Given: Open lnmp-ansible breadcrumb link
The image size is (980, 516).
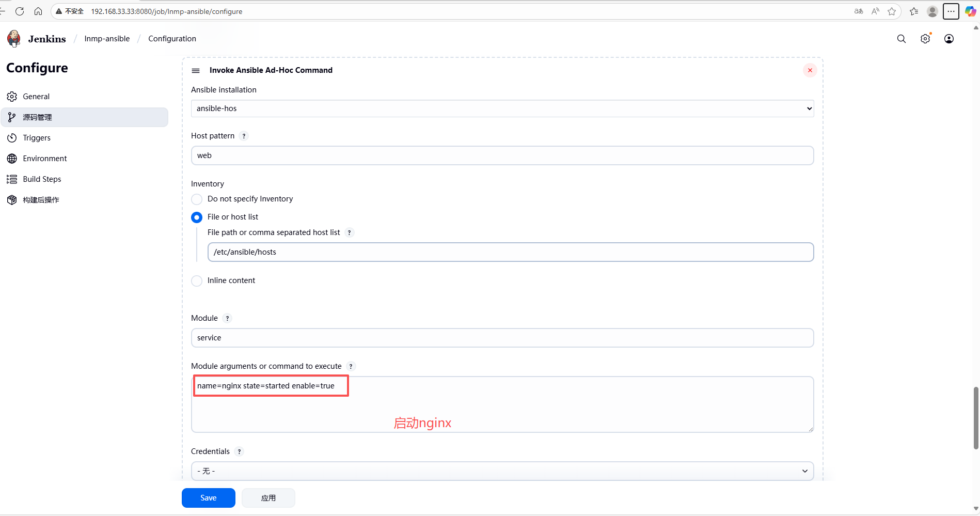Looking at the screenshot, I should click(107, 39).
